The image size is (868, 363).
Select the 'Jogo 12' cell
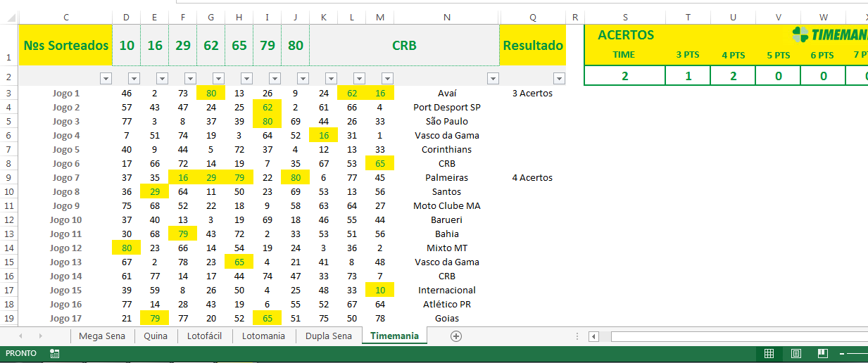(66, 248)
